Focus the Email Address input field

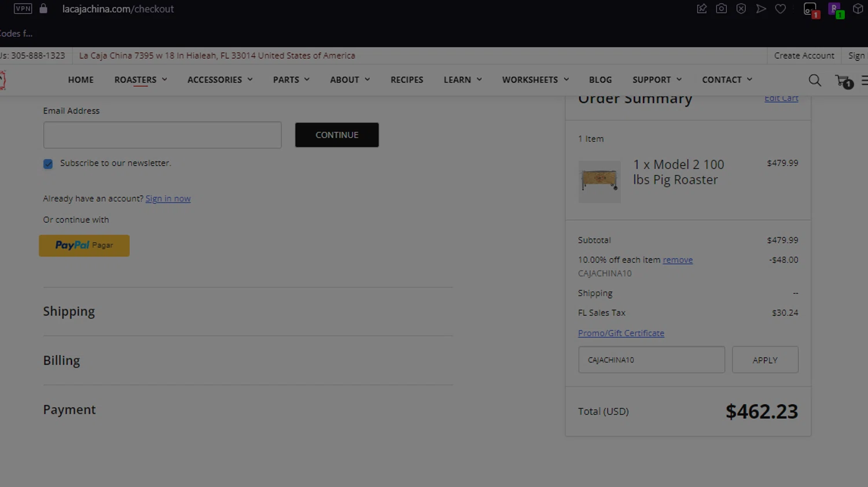(163, 135)
